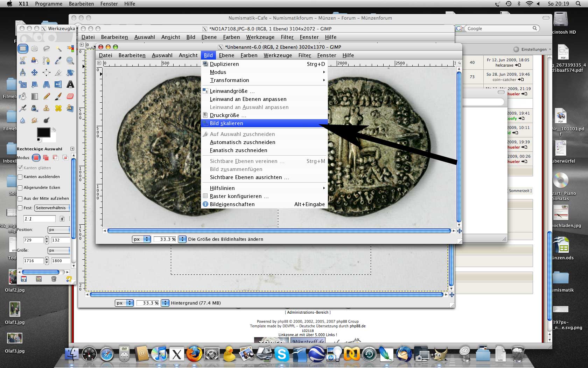This screenshot has height=368, width=588.
Task: Open the zoom percentage dropdown showing 33.3 %
Action: (x=182, y=239)
